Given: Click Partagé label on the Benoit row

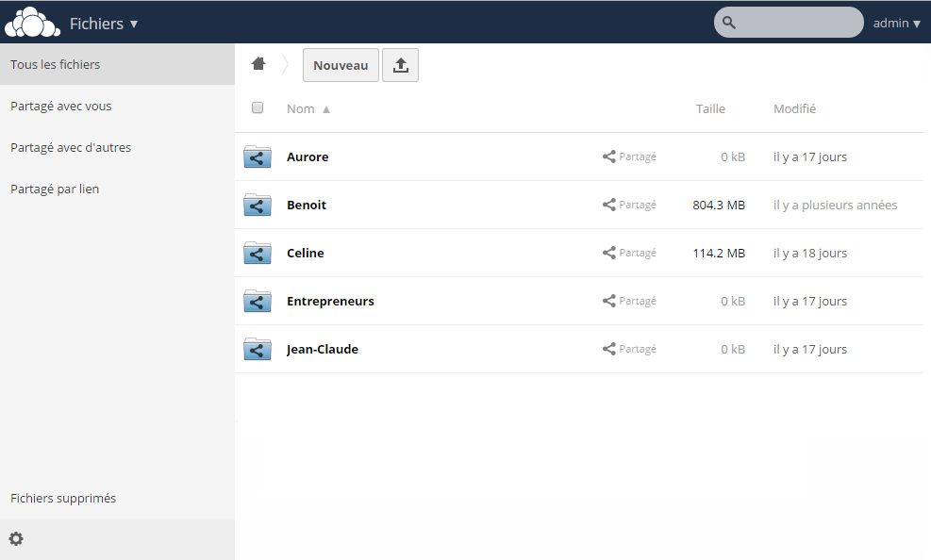Looking at the screenshot, I should click(x=638, y=205).
